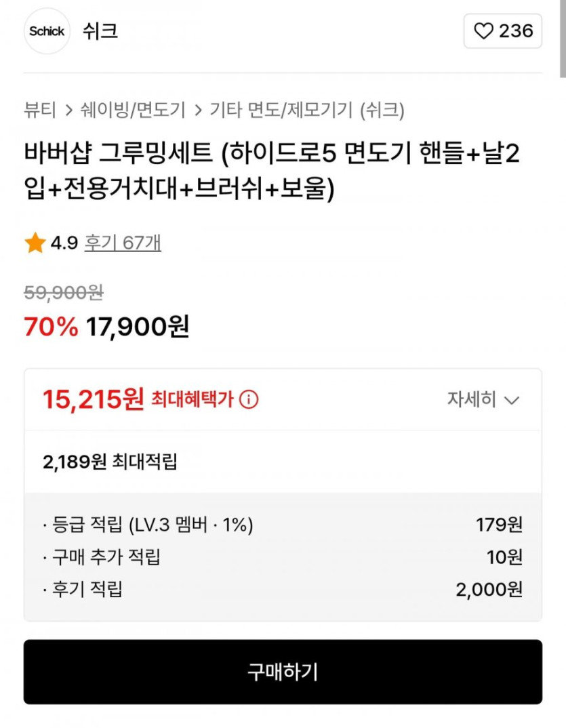The width and height of the screenshot is (566, 728).
Task: Click the 15,215원 maximum benefit price
Action: click(x=94, y=399)
